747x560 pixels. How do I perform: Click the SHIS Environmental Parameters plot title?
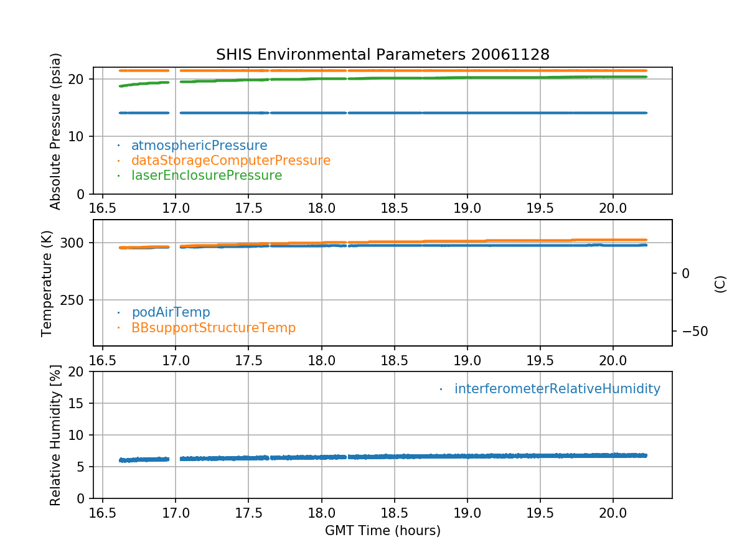[x=382, y=55]
